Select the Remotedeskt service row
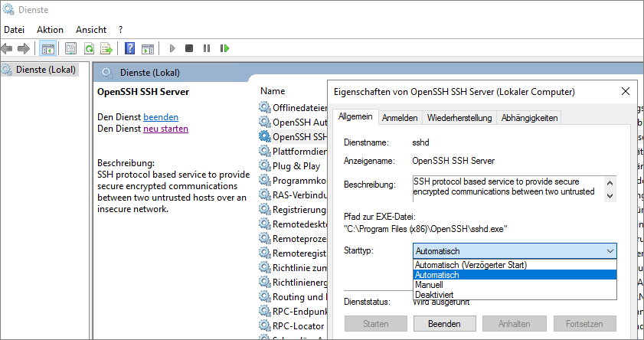 click(x=293, y=224)
